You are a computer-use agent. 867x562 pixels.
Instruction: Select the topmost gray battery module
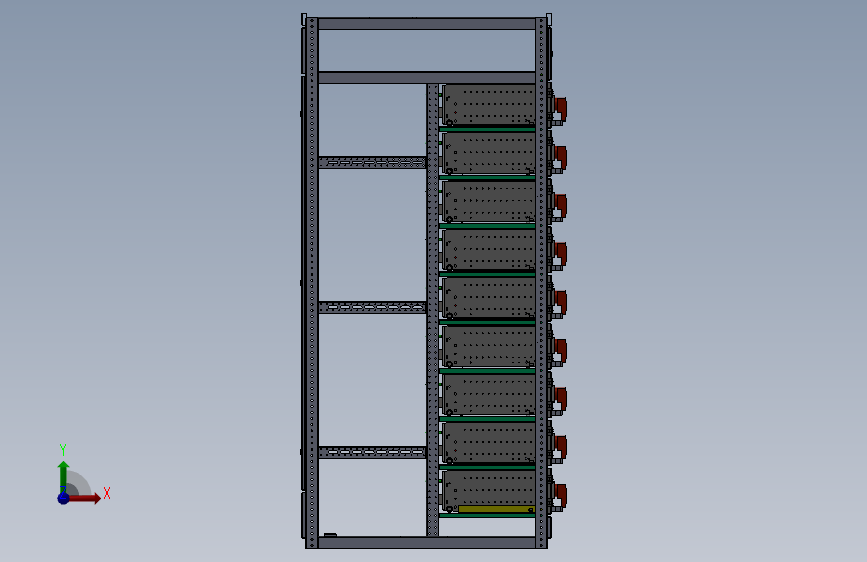(488, 105)
